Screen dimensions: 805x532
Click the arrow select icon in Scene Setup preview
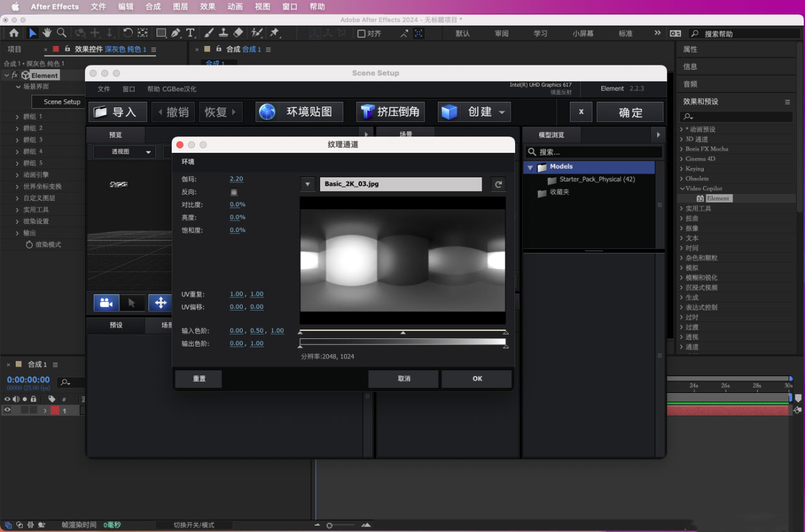point(132,302)
